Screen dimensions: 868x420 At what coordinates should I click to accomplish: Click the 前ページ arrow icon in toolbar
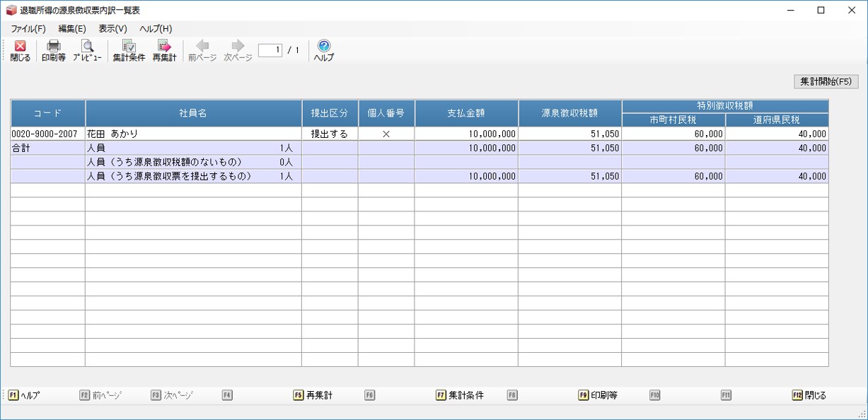(x=202, y=47)
